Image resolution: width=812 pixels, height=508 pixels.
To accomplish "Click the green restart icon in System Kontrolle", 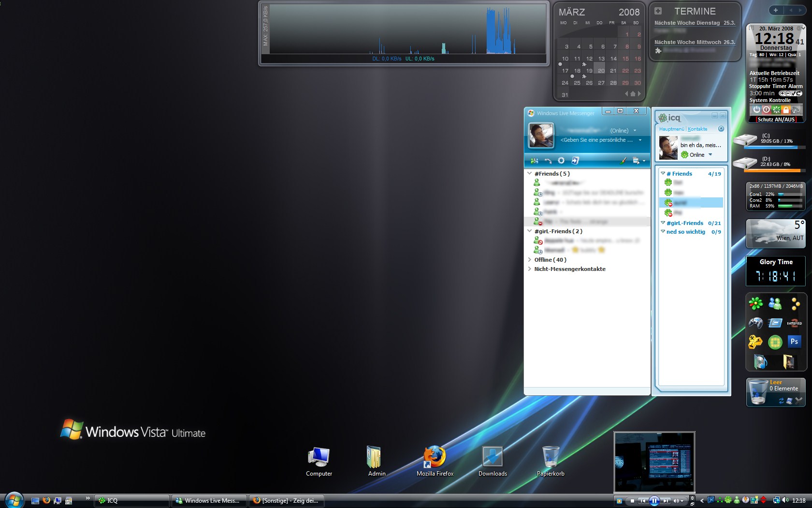I will tap(776, 110).
